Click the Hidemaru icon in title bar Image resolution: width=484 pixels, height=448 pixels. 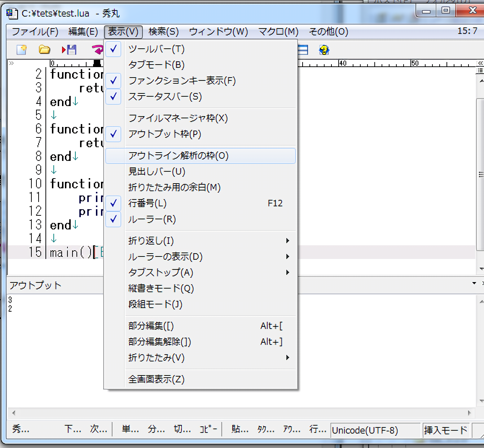pyautogui.click(x=12, y=14)
